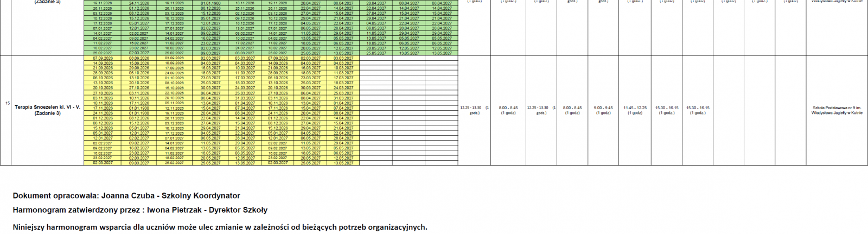Select the rightmost 15.30 - 16.15 time cell

[x=698, y=110]
